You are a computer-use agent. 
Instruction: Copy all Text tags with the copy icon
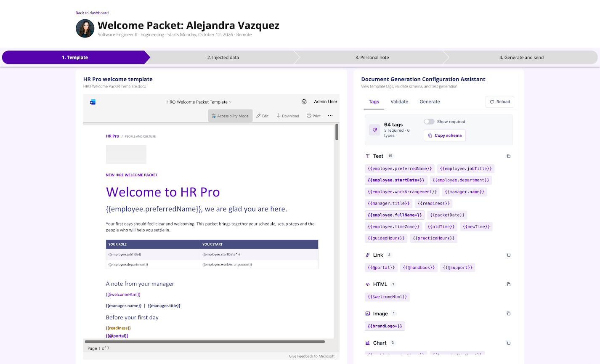tap(508, 156)
